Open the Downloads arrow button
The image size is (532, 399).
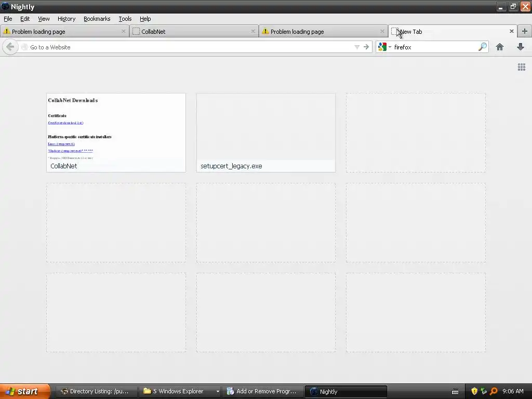(x=521, y=47)
